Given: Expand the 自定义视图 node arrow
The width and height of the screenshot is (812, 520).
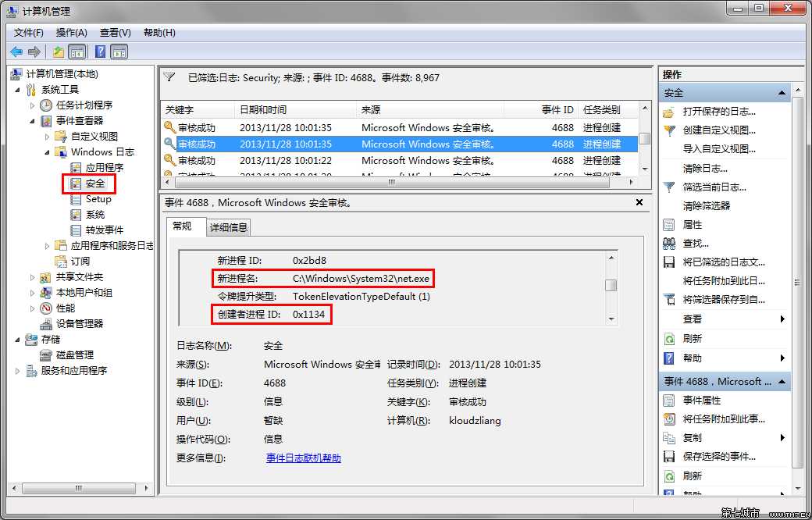Looking at the screenshot, I should click(x=47, y=137).
